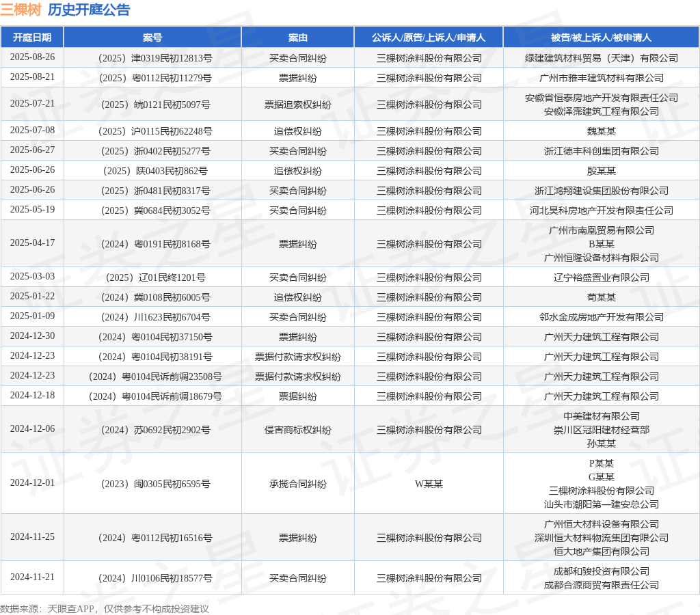Click the date 2025-01-09 cell
This screenshot has height=615, width=700.
(x=32, y=316)
